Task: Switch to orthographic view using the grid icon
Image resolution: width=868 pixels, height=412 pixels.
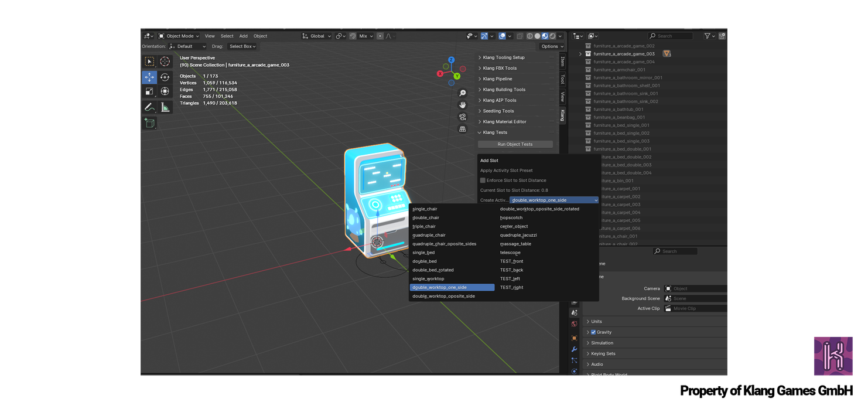Action: point(463,129)
